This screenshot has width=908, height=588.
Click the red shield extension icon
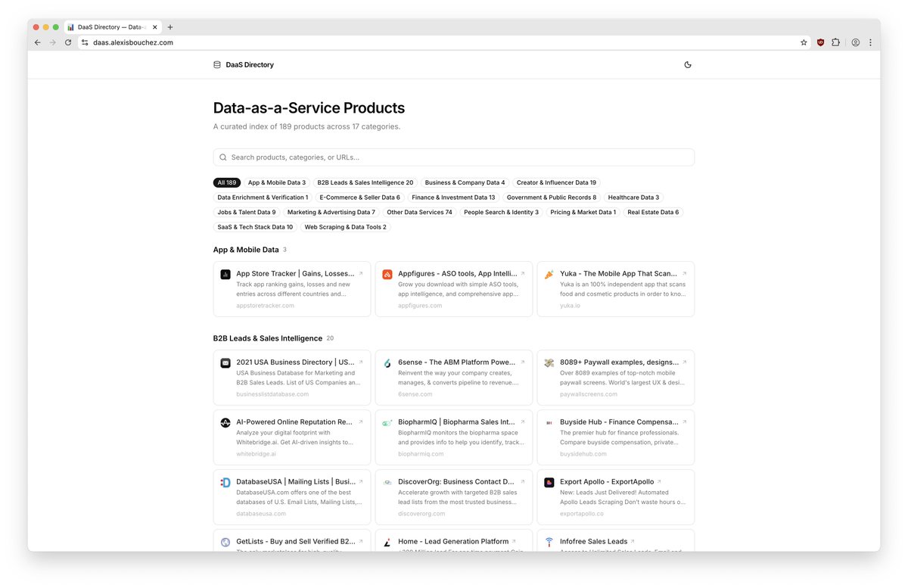[x=820, y=42]
